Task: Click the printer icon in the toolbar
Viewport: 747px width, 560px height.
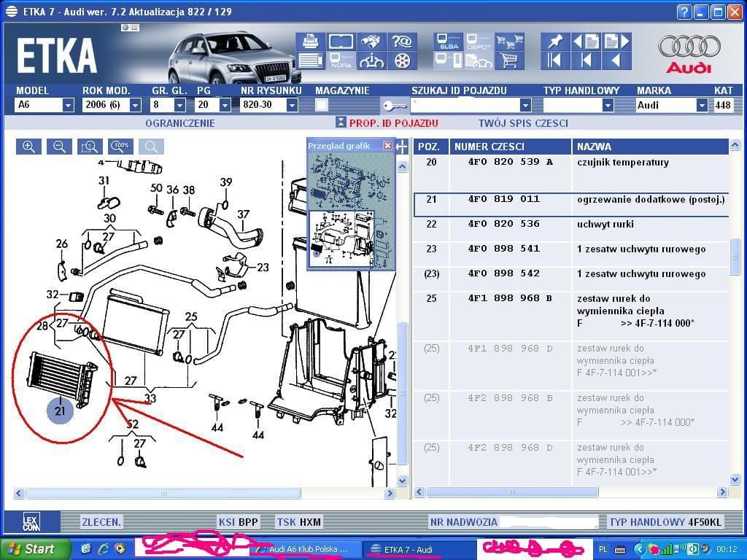Action: tap(310, 42)
